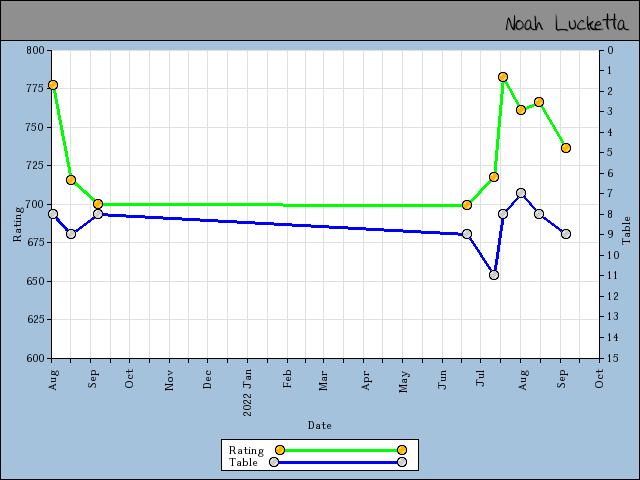
Task: Select the last orange Rating point near Sep 2022
Action: (x=566, y=148)
